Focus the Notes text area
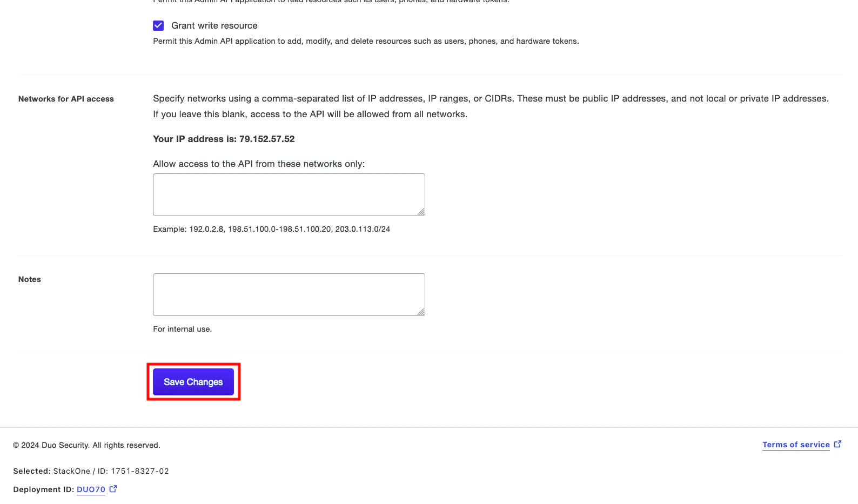Viewport: 858px width, 504px height. click(289, 294)
